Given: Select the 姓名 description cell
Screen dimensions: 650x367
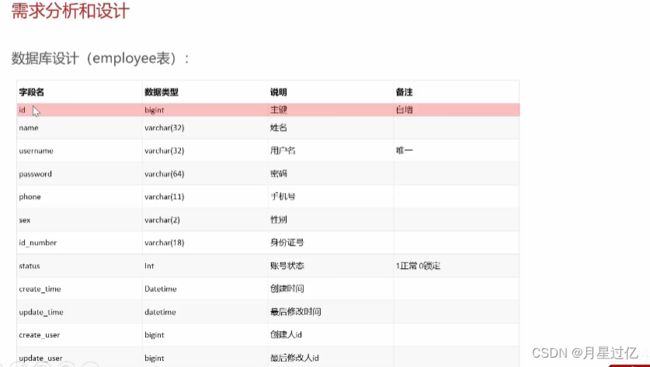Looking at the screenshot, I should (x=278, y=128).
